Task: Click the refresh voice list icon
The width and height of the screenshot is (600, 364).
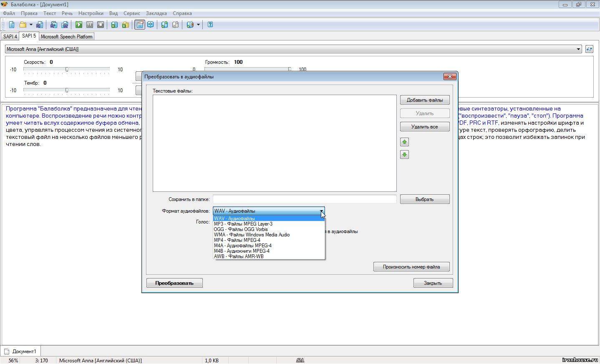Action: 589,49
